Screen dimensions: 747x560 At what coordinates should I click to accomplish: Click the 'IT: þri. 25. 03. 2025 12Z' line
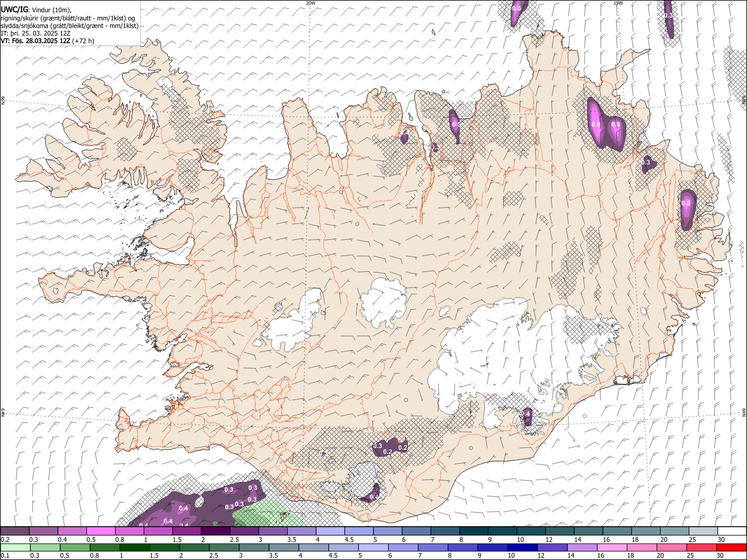pos(35,33)
